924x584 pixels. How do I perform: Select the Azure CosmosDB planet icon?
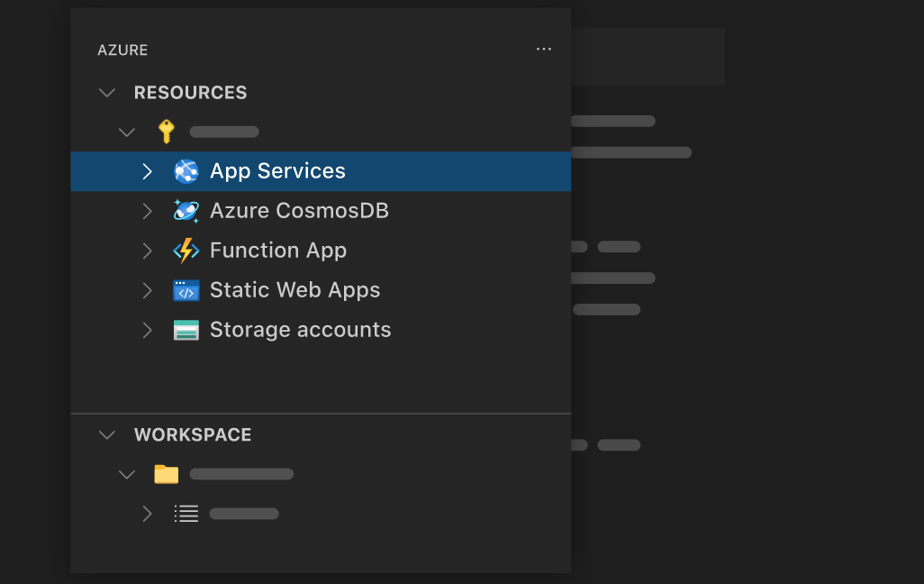pos(186,211)
